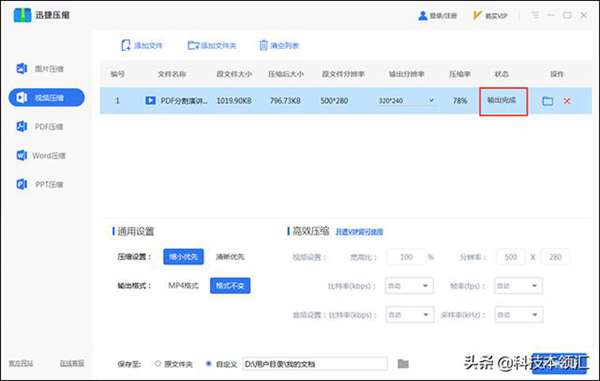Open the video 比特率(kbps) dropdown

tap(409, 286)
